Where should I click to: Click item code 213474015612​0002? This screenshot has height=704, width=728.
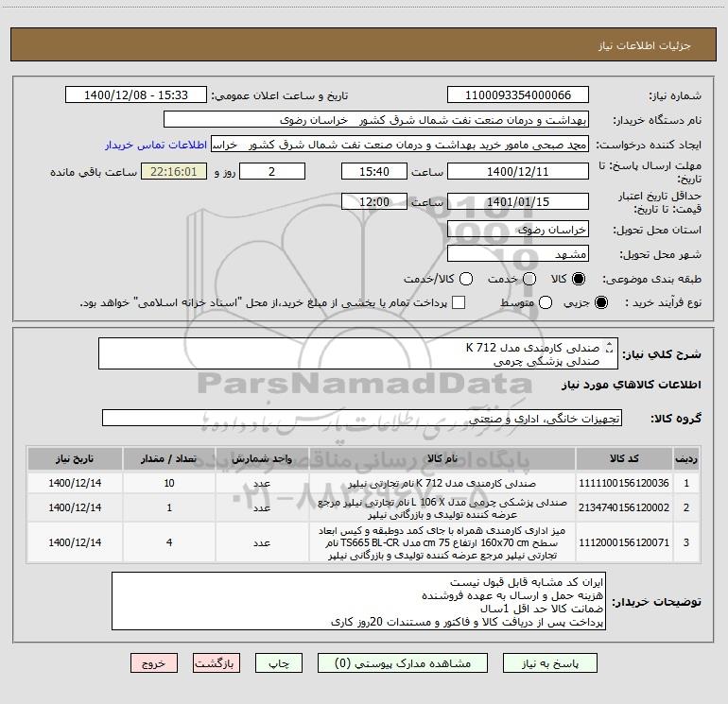pyautogui.click(x=624, y=507)
